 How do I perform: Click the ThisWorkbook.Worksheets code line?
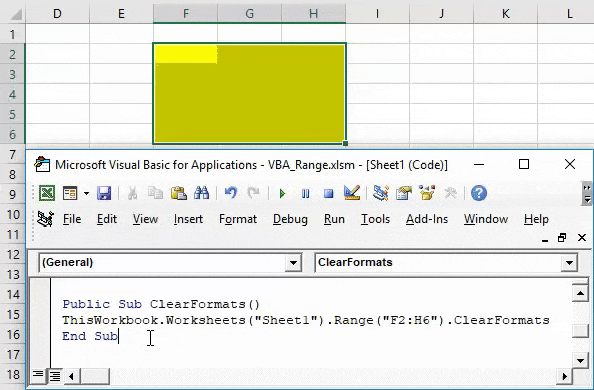pos(306,320)
